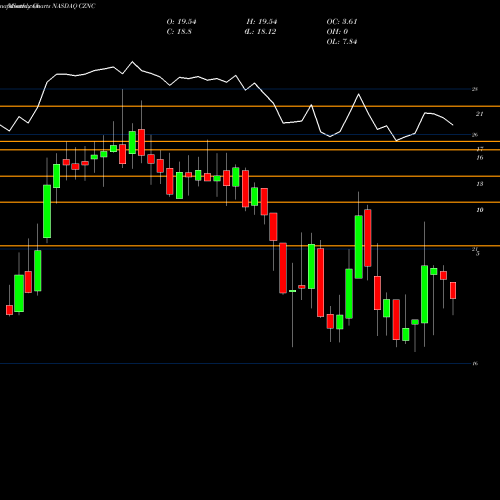Click the "OH: 0" readout
Screen dimensions: 500x500
click(x=337, y=32)
